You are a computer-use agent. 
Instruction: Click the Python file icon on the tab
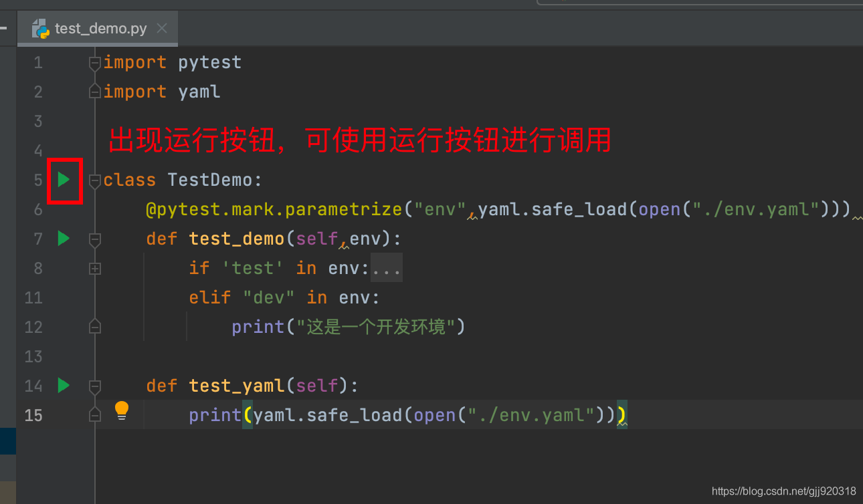(41, 28)
